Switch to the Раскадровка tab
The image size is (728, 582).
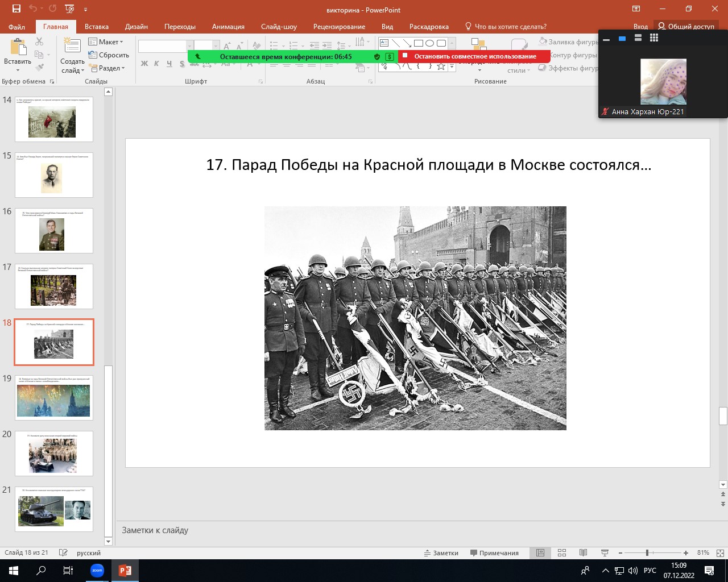429,27
